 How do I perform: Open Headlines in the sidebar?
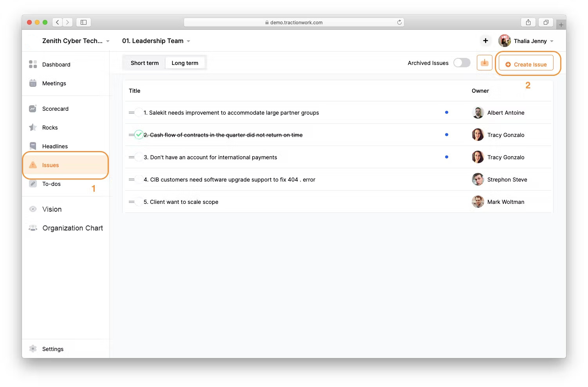(x=55, y=146)
